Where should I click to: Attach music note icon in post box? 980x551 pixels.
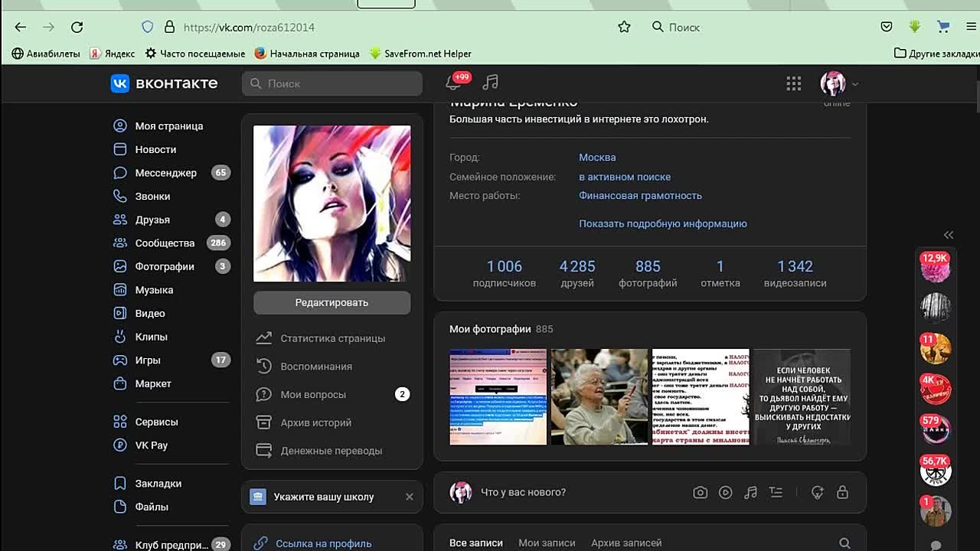click(x=751, y=493)
